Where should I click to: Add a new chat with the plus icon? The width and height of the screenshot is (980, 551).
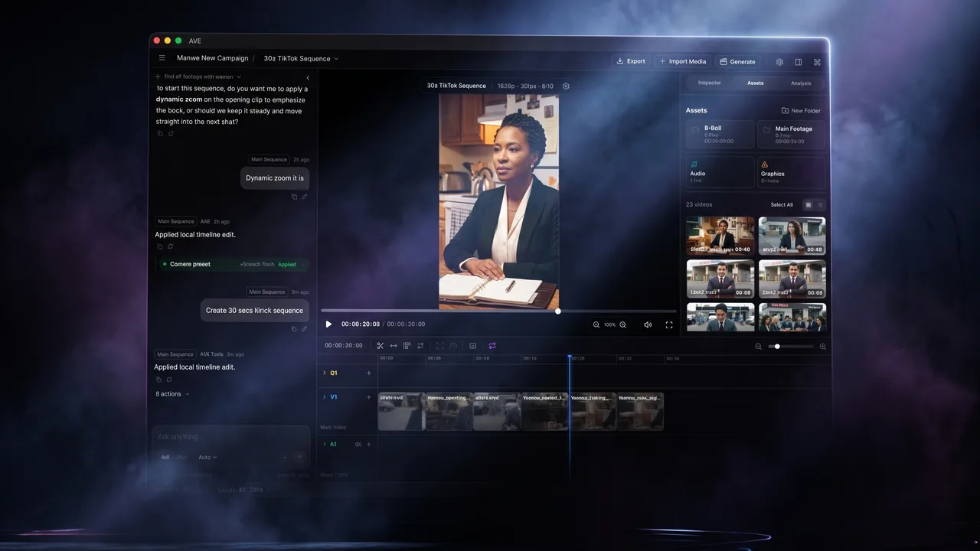point(158,77)
